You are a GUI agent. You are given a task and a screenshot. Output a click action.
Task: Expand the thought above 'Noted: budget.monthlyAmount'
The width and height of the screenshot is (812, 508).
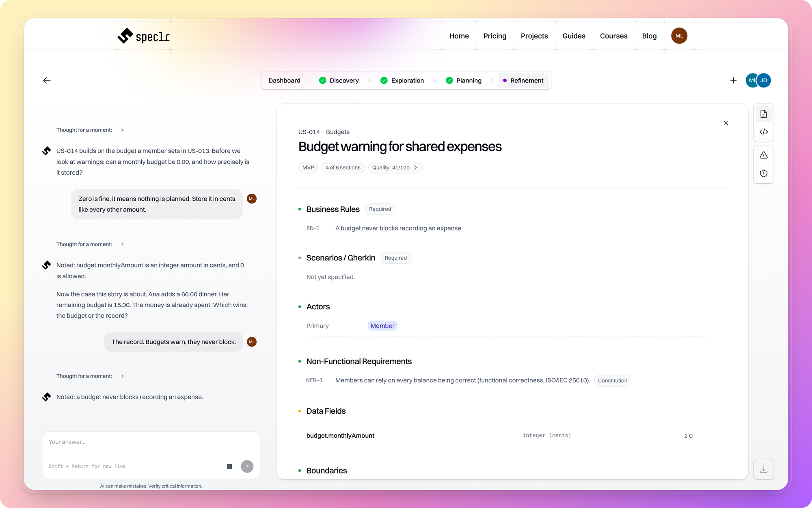tap(90, 244)
